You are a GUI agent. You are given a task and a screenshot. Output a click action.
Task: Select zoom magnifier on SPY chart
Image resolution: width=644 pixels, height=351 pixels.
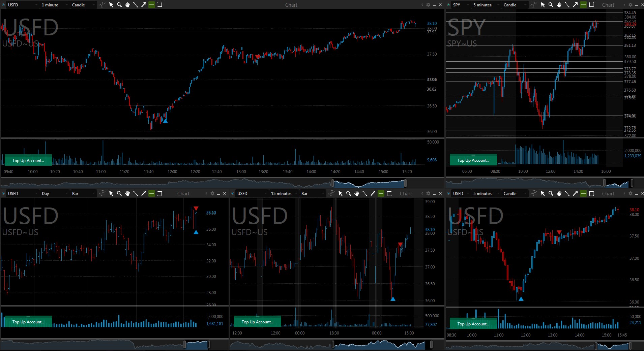click(x=551, y=5)
